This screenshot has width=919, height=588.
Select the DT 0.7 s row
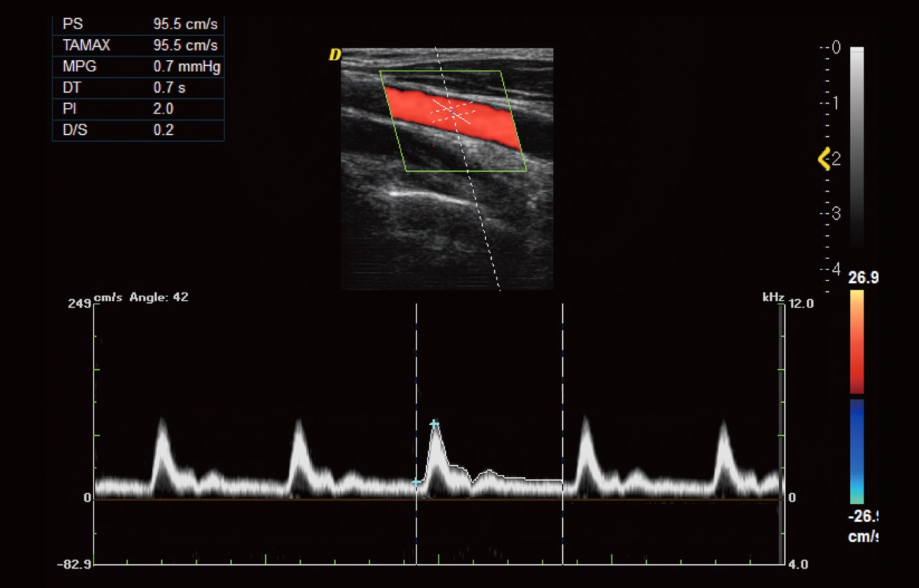pyautogui.click(x=138, y=88)
